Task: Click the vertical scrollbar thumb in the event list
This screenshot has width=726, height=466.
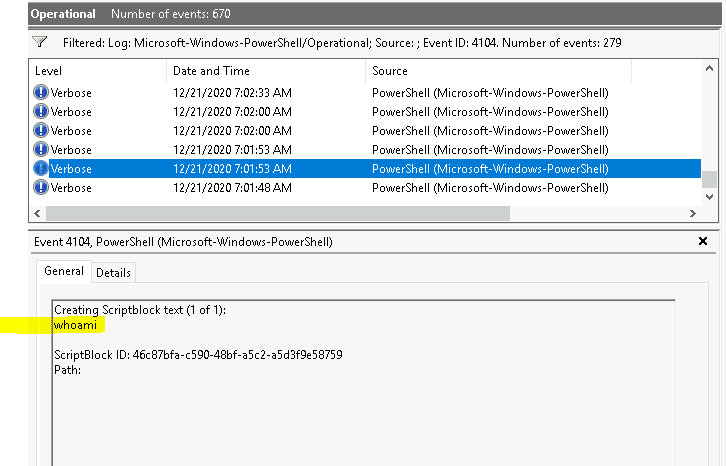Action: click(x=709, y=179)
